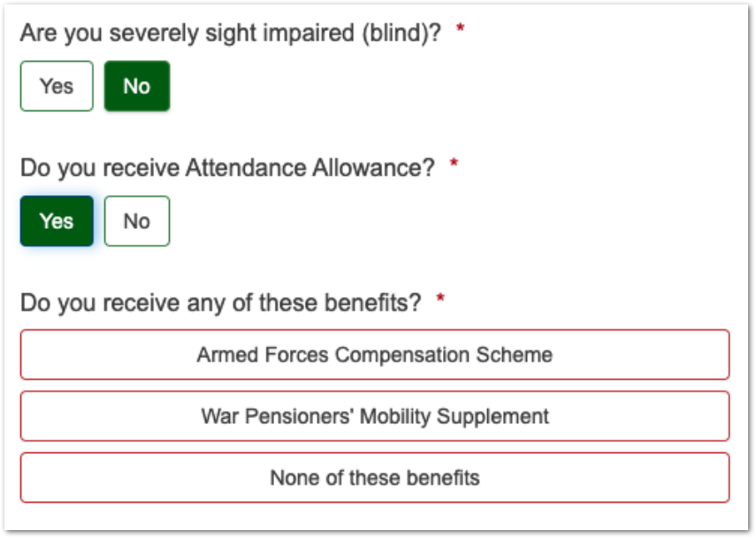Screen dimensions: 756x538
Task: Choose War Pensioners' Mobility Supplement
Action: pos(374,416)
